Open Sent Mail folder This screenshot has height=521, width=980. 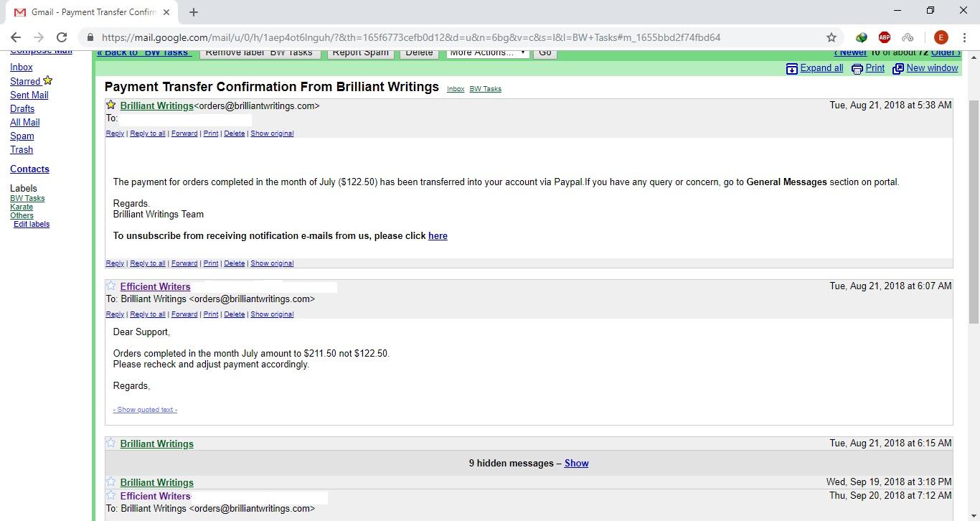[29, 95]
